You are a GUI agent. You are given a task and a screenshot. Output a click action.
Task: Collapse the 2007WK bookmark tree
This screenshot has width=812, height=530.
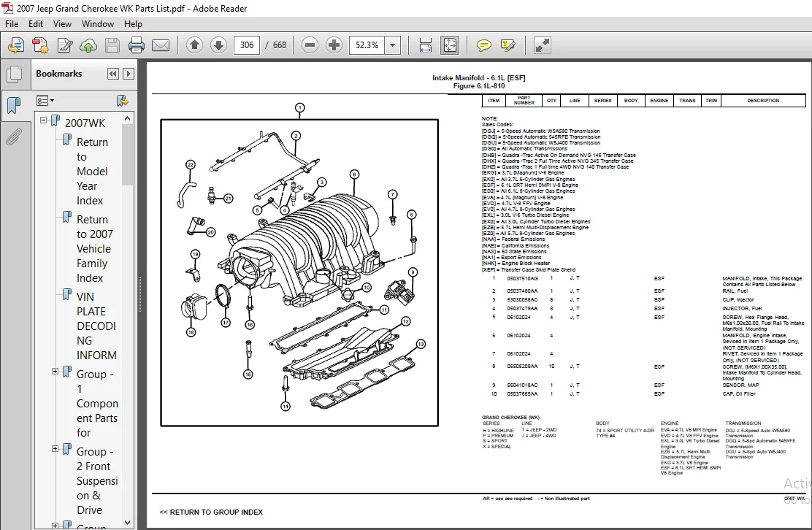coord(44,120)
